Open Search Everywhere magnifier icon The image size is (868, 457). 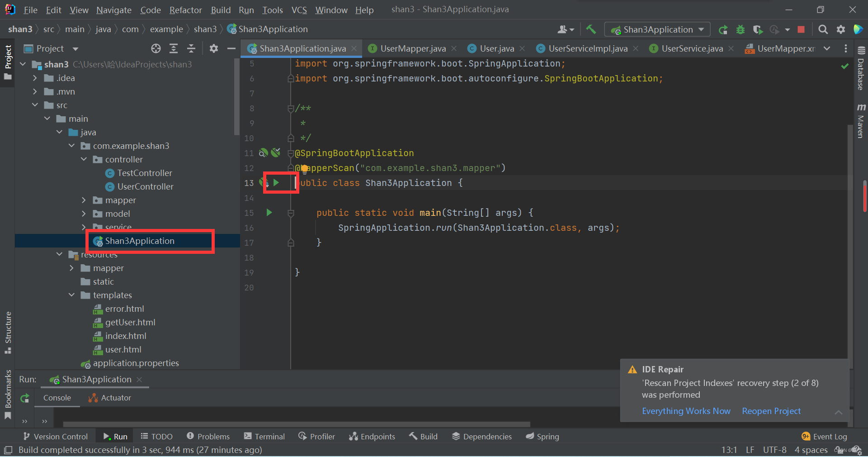823,29
